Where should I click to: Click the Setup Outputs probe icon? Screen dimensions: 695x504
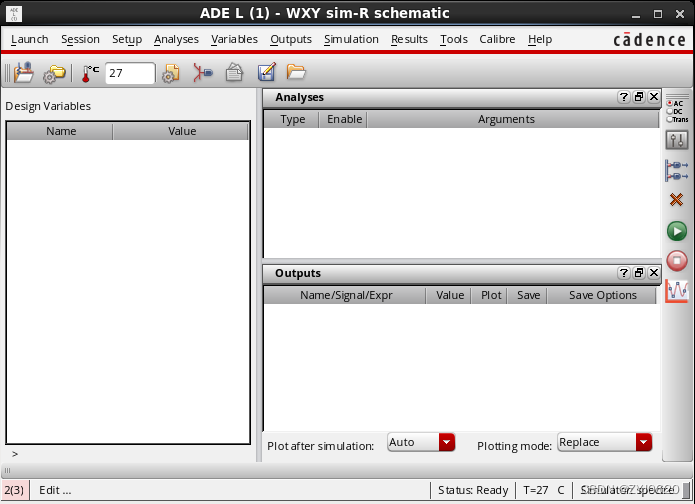pyautogui.click(x=677, y=171)
